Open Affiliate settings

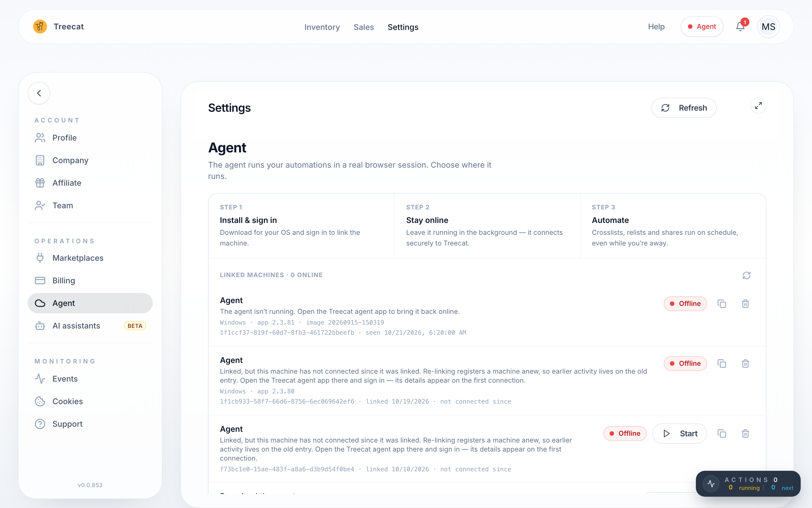[x=90, y=183]
